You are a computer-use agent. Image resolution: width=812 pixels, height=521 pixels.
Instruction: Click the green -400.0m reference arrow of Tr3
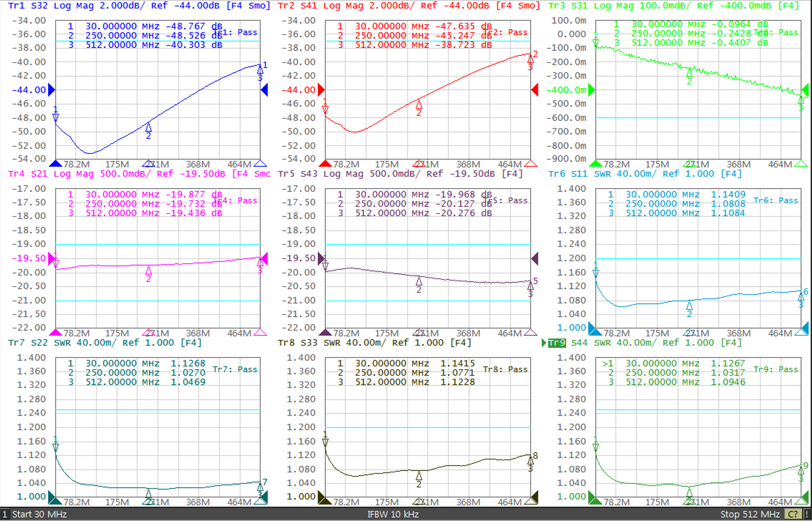[x=592, y=90]
